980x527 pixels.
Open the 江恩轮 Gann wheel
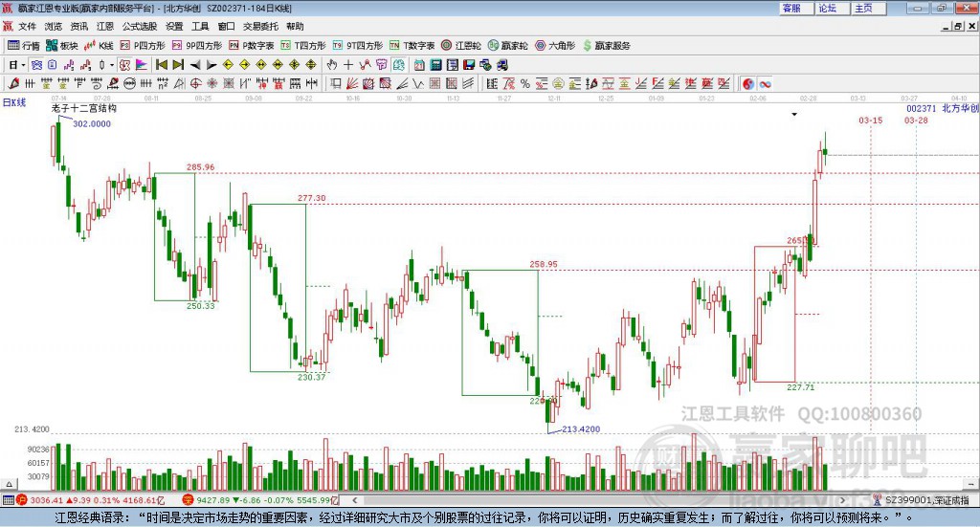pos(461,46)
